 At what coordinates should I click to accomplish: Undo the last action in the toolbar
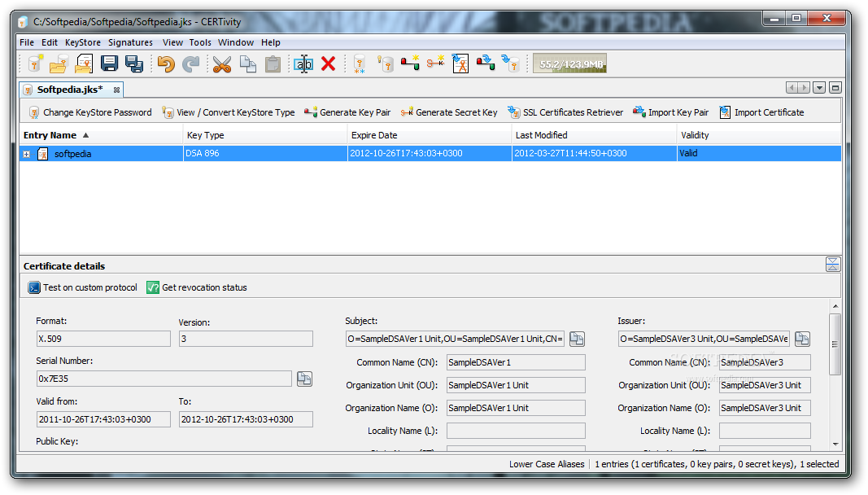click(x=165, y=64)
